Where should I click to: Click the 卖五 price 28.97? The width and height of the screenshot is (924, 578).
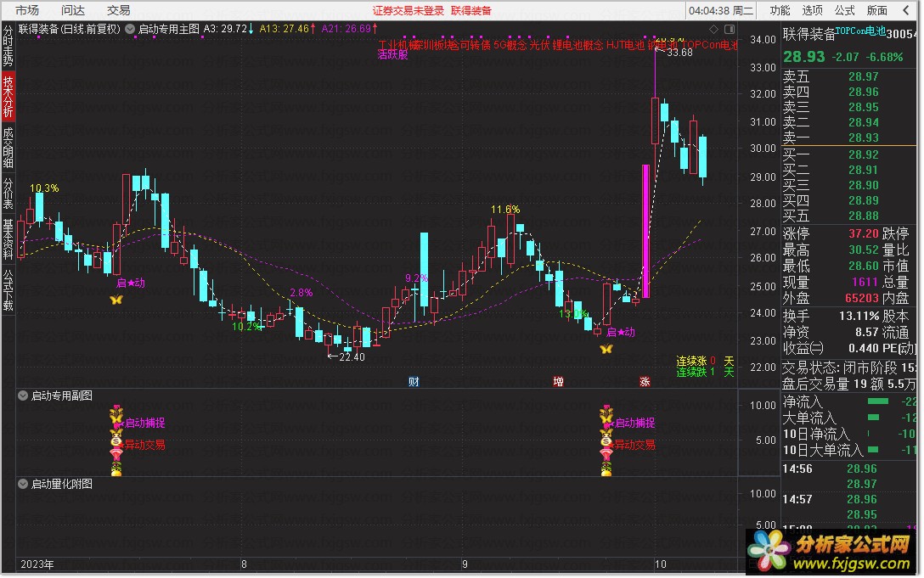(x=864, y=76)
